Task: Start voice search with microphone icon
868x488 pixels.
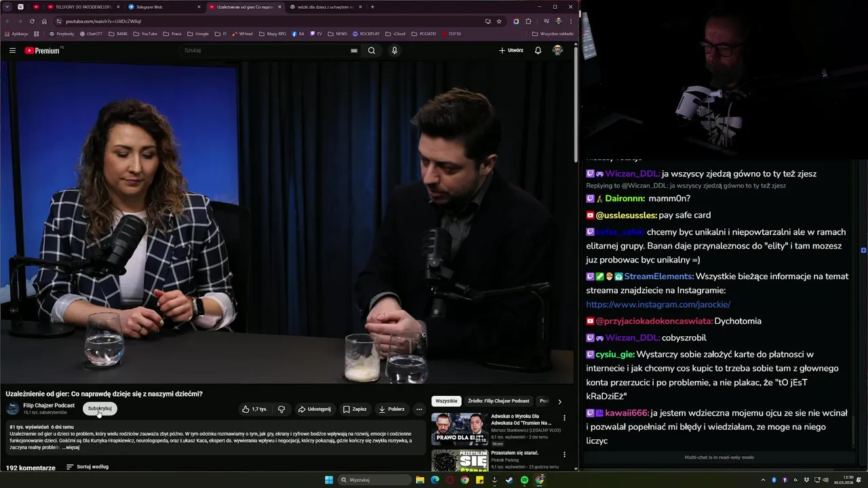Action: (395, 50)
